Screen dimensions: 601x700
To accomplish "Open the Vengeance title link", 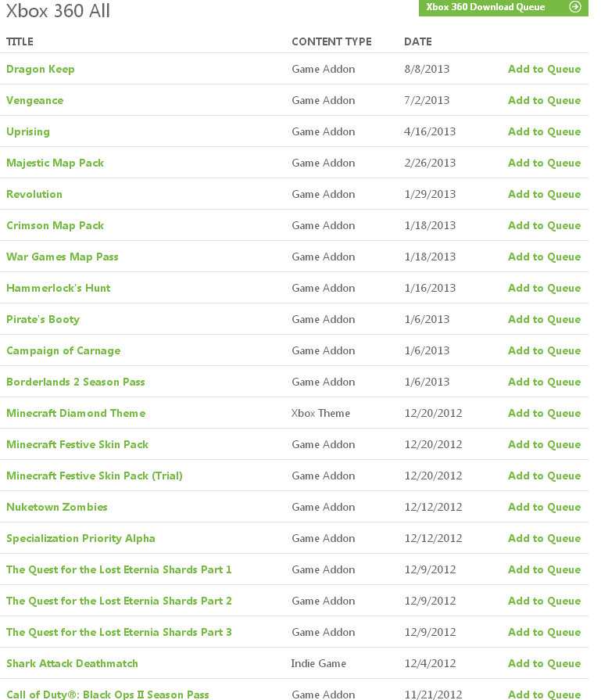I will pyautogui.click(x=35, y=100).
